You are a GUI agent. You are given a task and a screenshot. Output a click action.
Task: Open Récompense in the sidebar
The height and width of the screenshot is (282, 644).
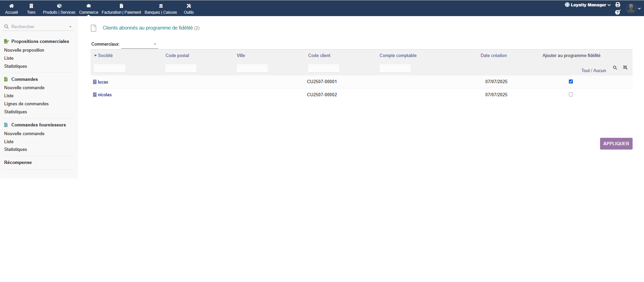(18, 163)
